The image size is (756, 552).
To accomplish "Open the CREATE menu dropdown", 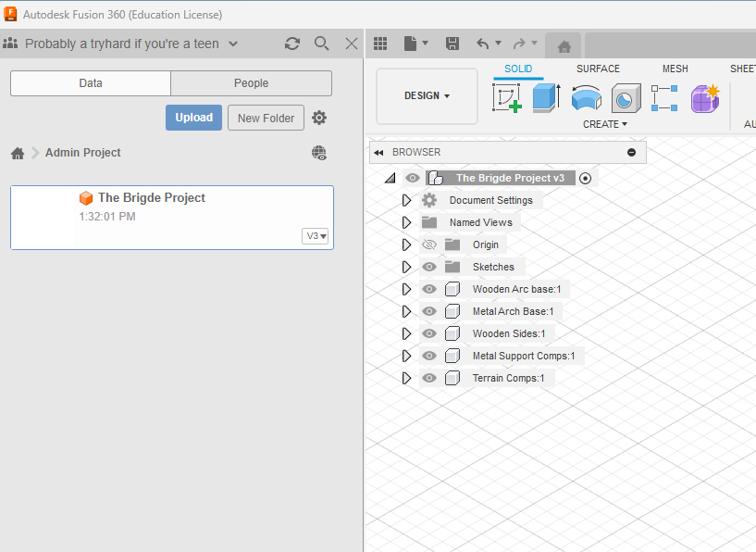I will click(605, 124).
